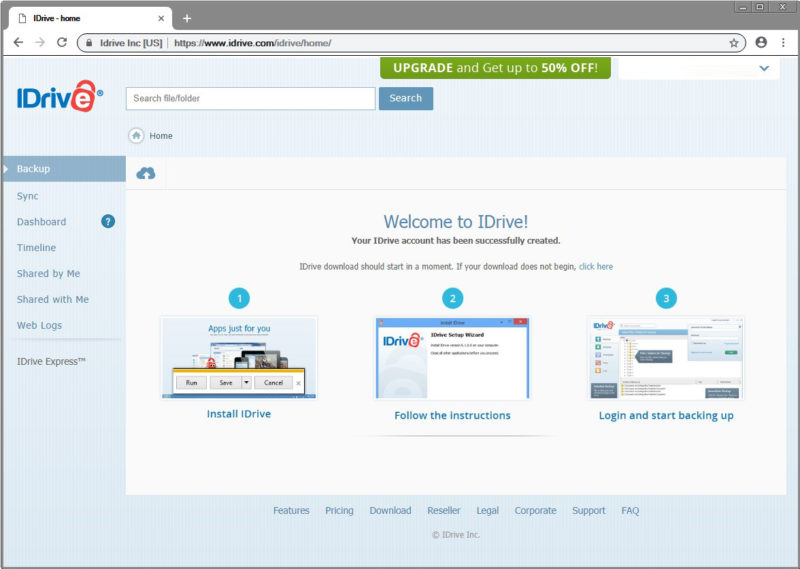The width and height of the screenshot is (800, 569).
Task: Close the IDrive - home tab
Action: click(161, 18)
